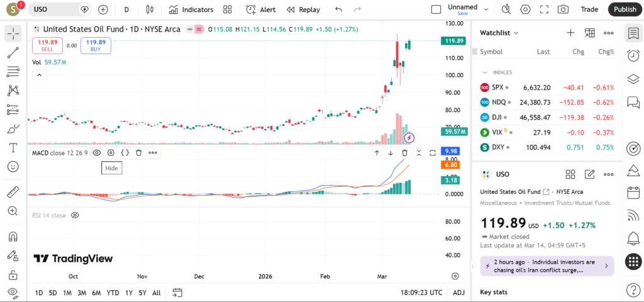Toggle the ADJ adjusted data option

tap(459, 293)
